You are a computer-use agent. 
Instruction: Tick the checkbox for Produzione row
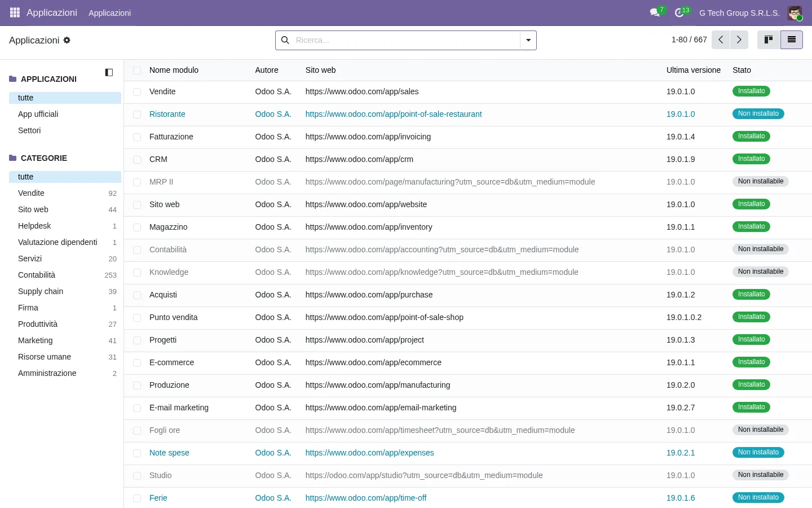tap(137, 386)
